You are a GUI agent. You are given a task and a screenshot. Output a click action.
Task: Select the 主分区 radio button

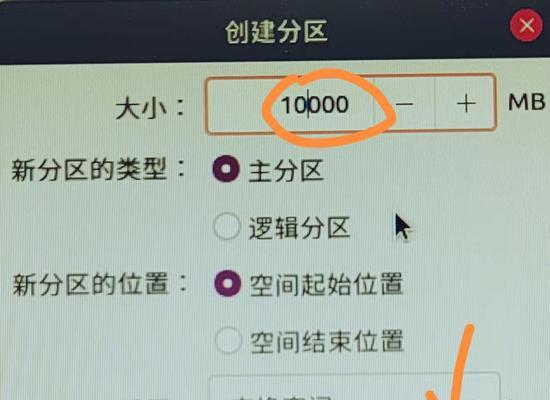(x=226, y=169)
